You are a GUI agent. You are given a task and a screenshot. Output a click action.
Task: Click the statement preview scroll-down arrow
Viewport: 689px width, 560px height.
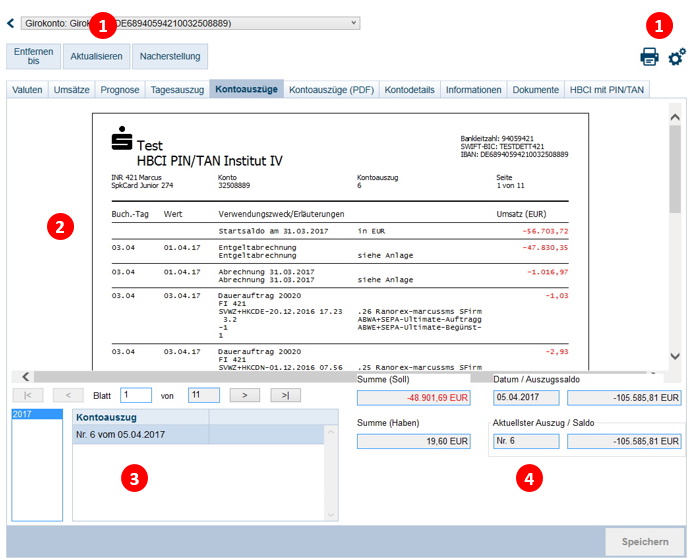(675, 356)
